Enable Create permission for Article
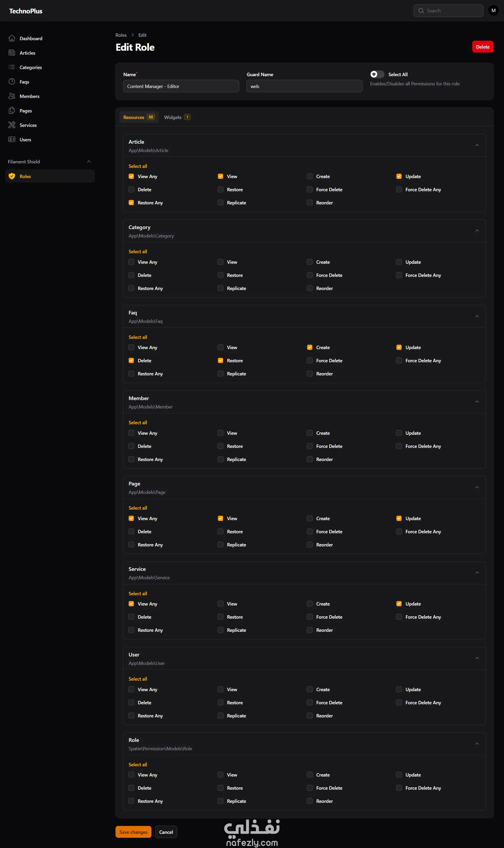 coord(310,176)
